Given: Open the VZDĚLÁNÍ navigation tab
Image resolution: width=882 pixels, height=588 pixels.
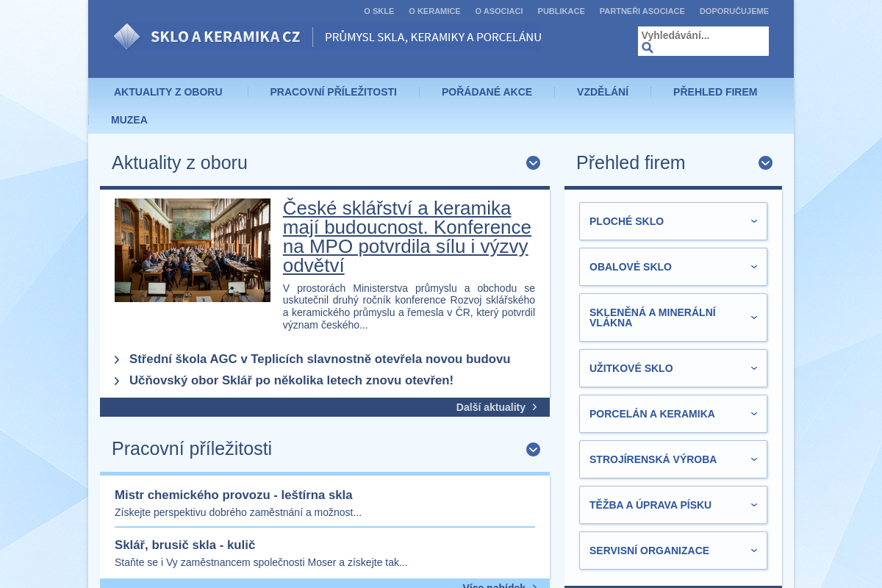Looking at the screenshot, I should point(603,92).
